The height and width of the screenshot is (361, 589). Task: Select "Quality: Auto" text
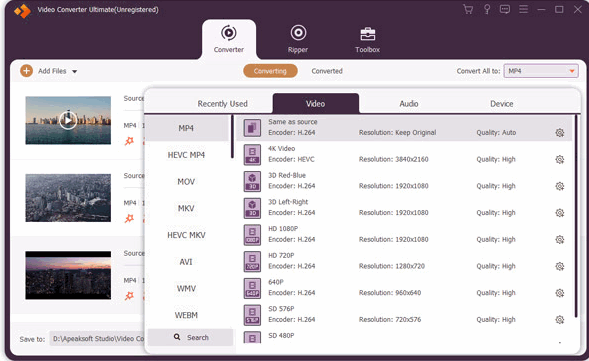tap(496, 133)
